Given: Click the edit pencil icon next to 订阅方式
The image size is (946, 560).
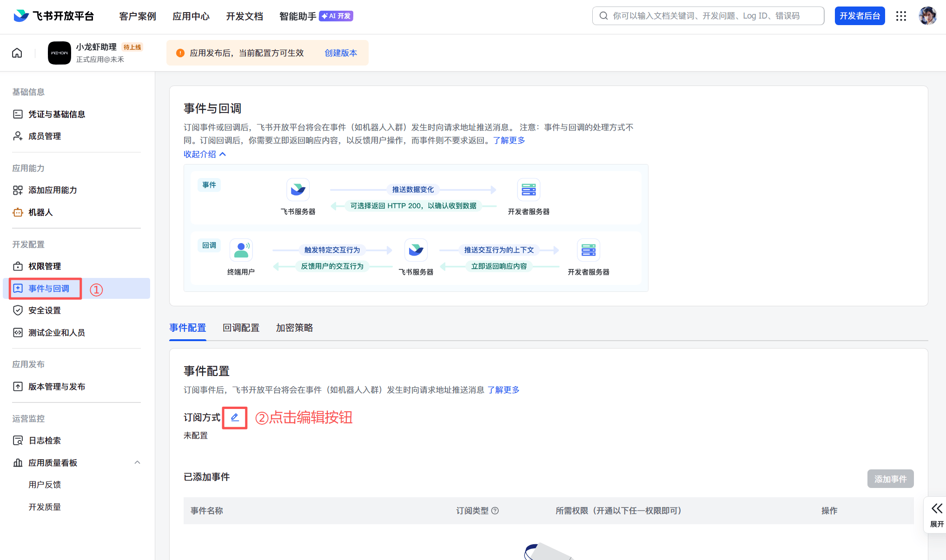Looking at the screenshot, I should [x=234, y=417].
